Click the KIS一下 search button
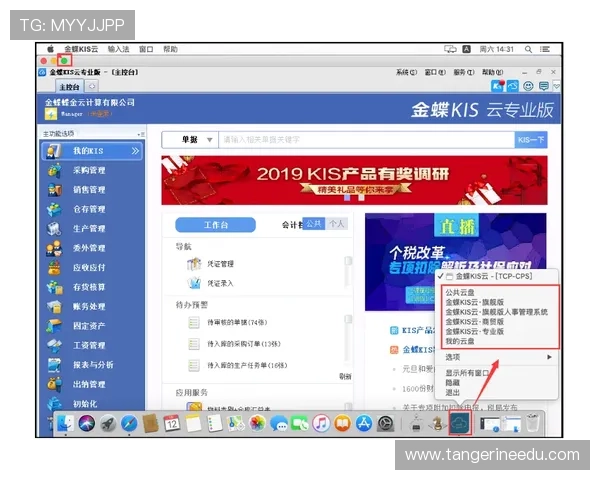This screenshot has height=480, width=600. pos(531,140)
